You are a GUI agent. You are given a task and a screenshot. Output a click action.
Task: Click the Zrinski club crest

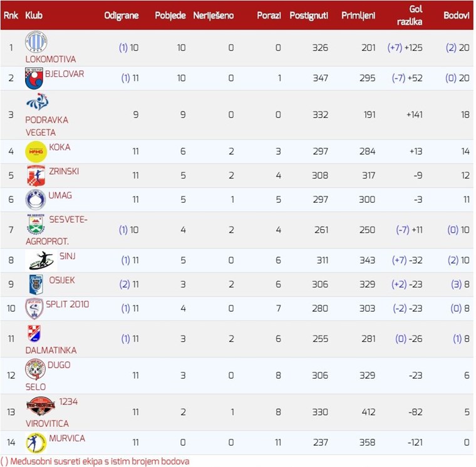[36, 175]
